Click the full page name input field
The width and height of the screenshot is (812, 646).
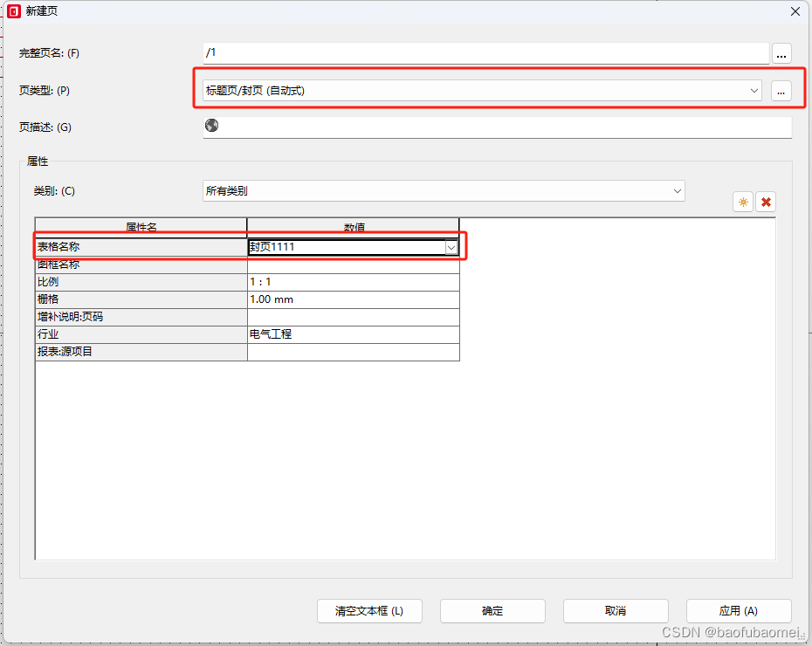(485, 53)
